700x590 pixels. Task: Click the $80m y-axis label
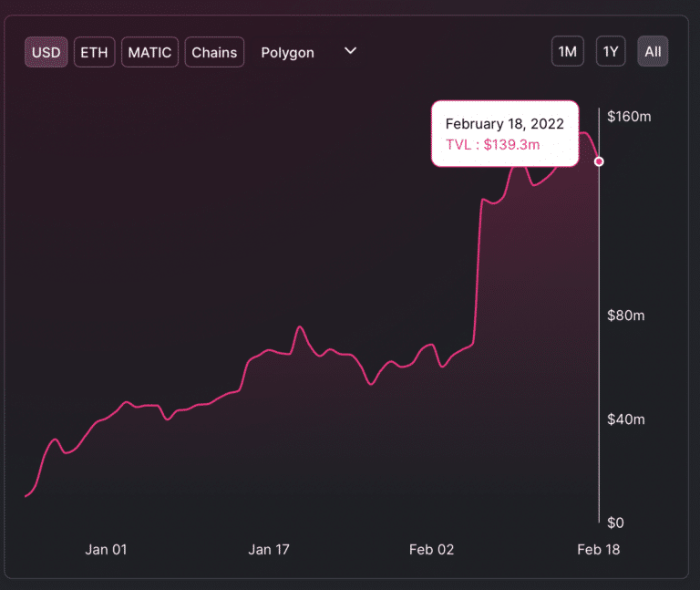click(x=626, y=316)
